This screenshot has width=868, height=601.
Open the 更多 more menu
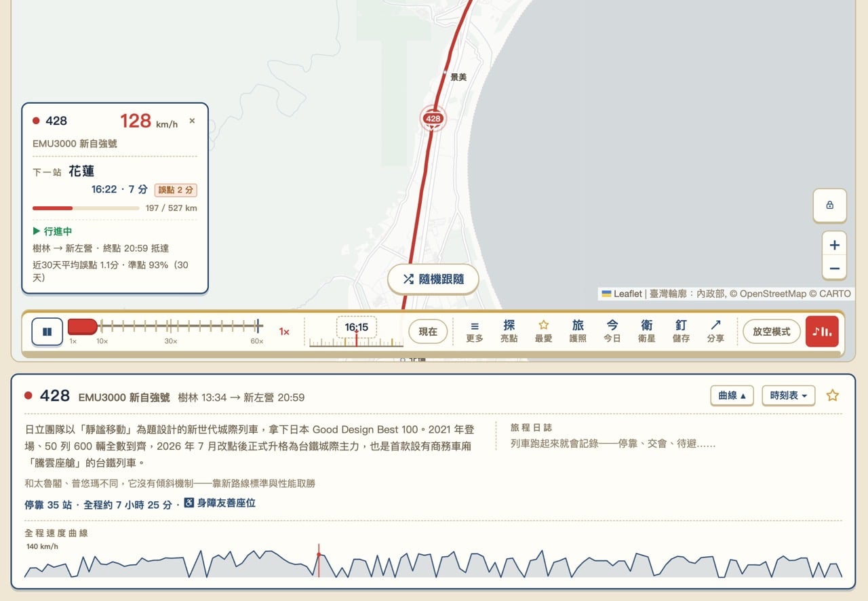475,331
